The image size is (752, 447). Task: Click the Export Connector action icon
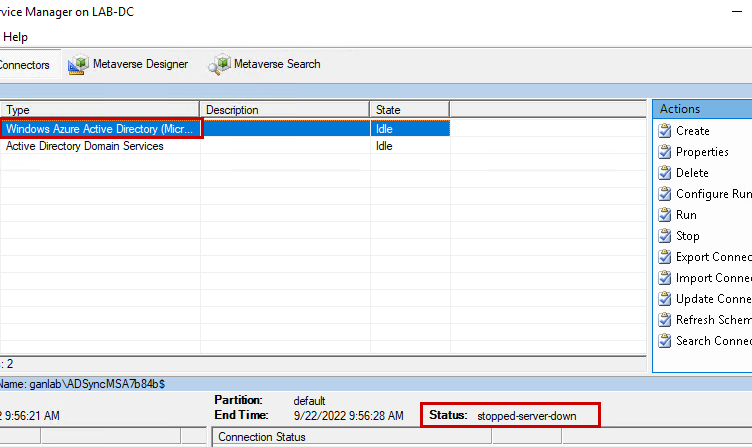pyautogui.click(x=665, y=257)
